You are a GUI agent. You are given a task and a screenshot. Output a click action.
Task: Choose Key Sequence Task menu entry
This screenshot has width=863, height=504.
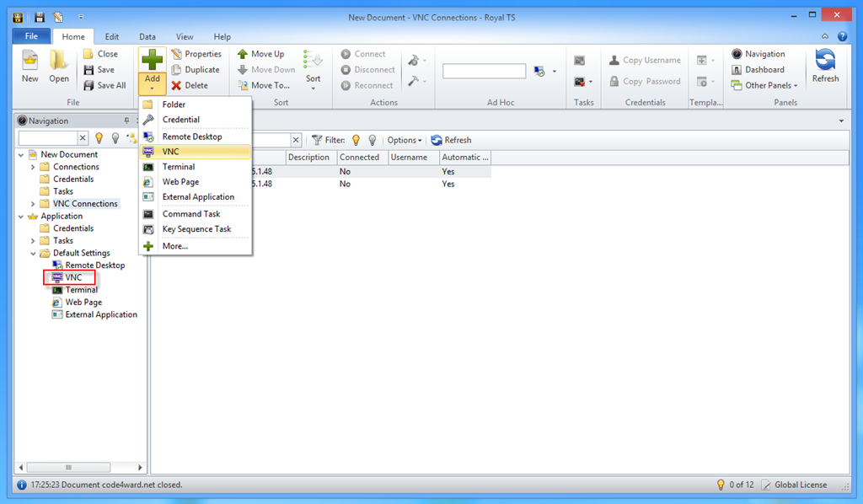coord(196,229)
